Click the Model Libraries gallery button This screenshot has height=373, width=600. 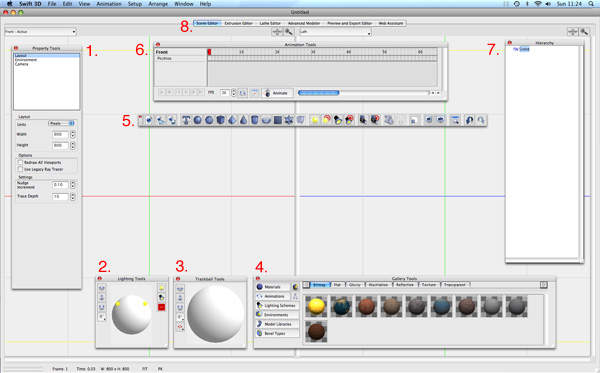[x=277, y=324]
